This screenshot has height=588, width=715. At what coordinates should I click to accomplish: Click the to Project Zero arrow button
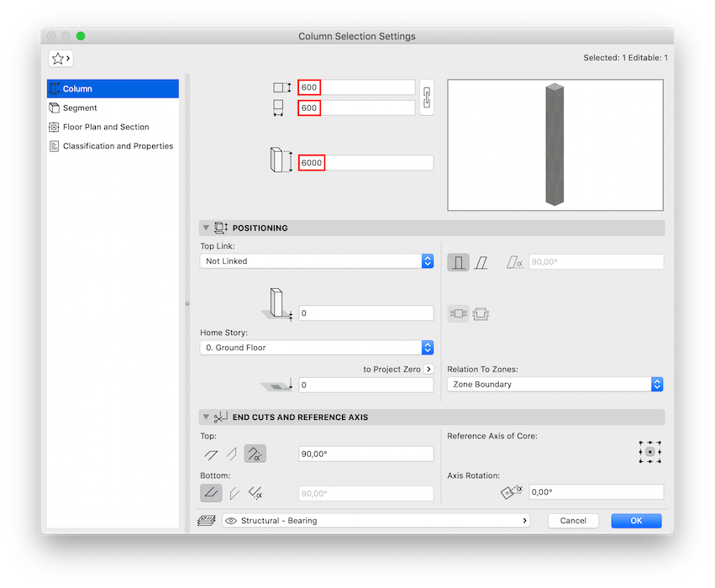click(428, 370)
